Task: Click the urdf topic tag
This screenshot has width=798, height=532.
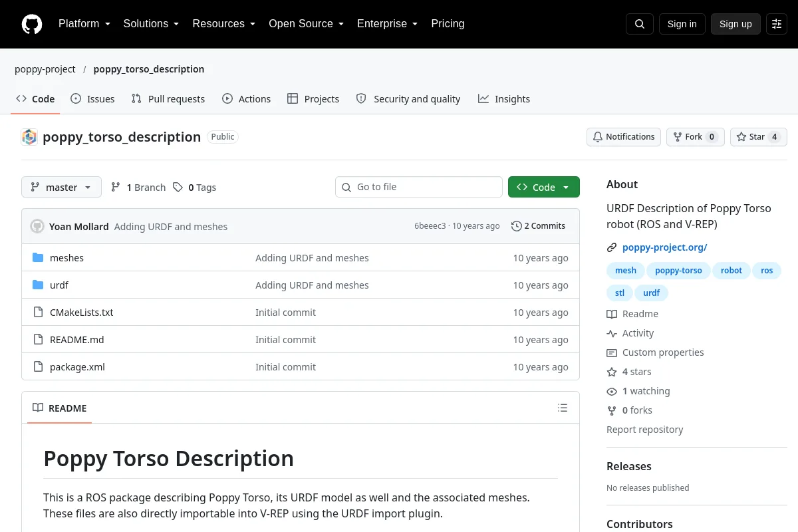Action: [x=652, y=293]
